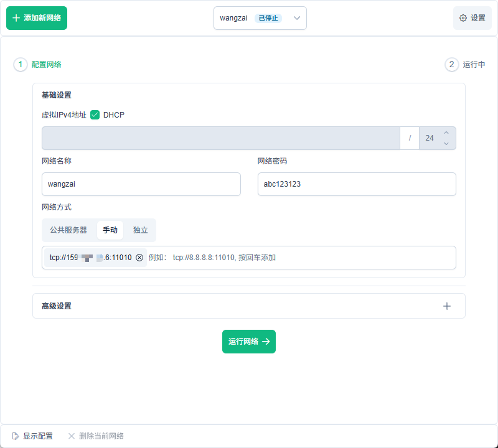The height and width of the screenshot is (448, 498).
Task: Click step 2 circle 运行中
Action: coord(451,65)
